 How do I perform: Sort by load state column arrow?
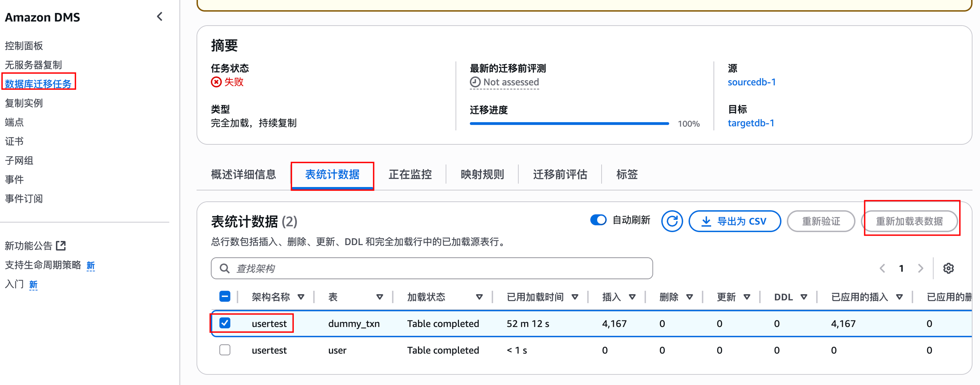click(x=479, y=297)
